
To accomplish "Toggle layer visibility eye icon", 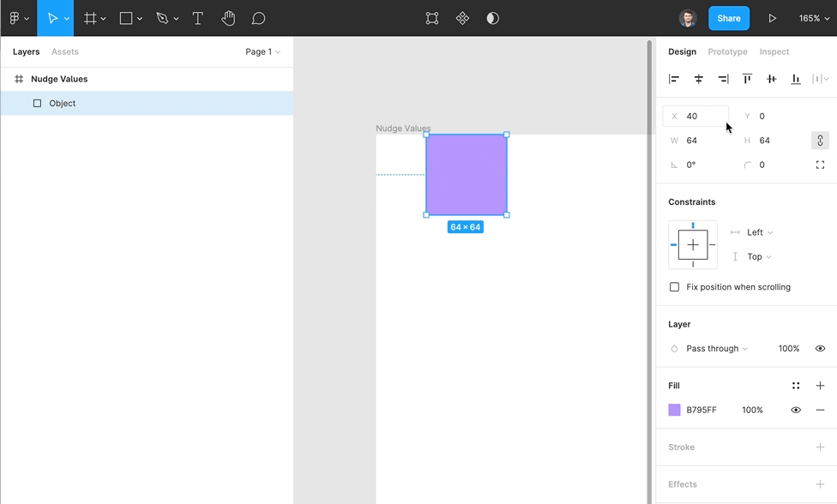I will click(x=820, y=348).
